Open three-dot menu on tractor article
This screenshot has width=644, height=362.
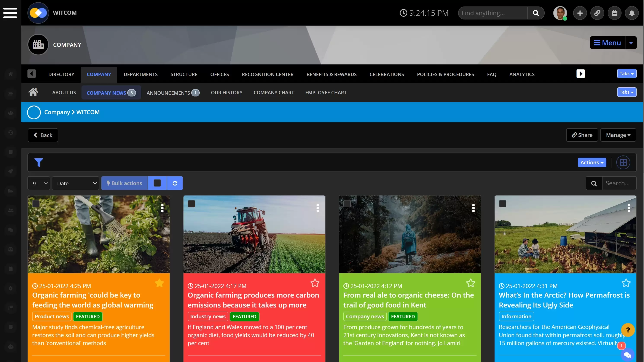(317, 208)
